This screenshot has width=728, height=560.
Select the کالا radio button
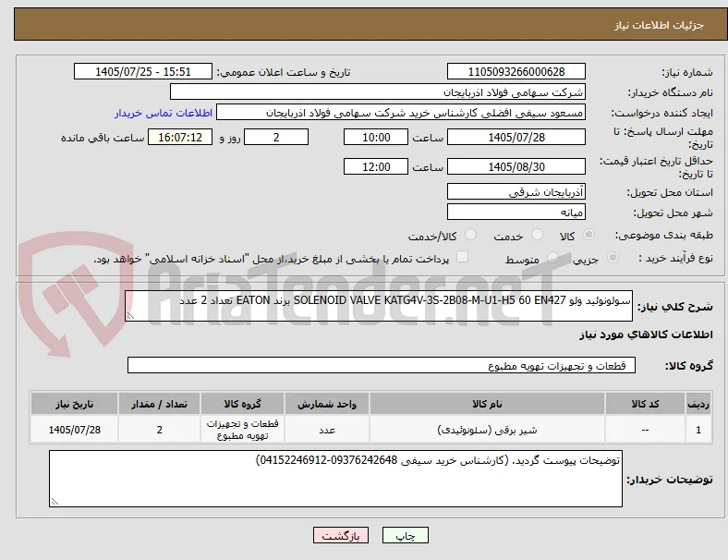click(588, 235)
